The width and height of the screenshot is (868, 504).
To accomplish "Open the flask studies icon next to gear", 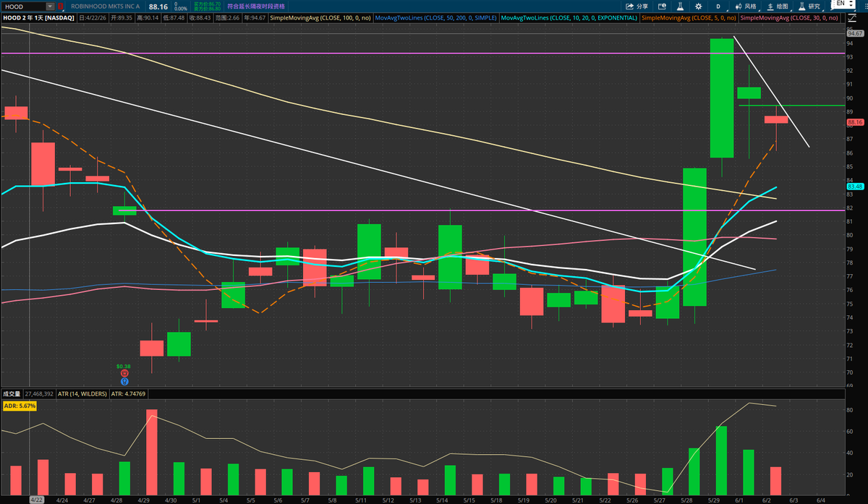I will (679, 6).
